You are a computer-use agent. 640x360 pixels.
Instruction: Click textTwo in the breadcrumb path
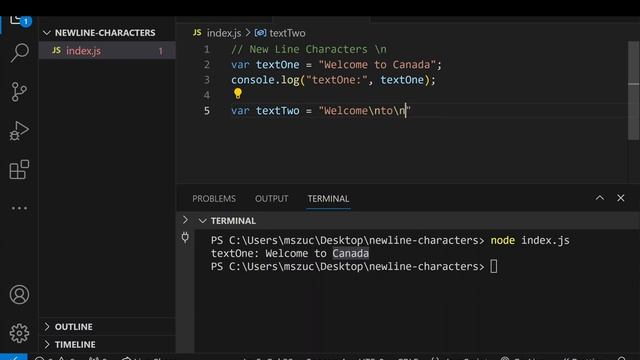287,33
